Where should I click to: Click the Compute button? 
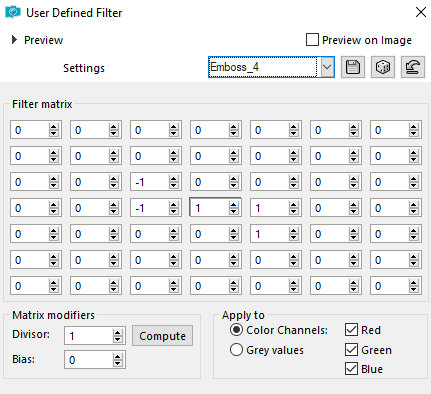coord(162,336)
